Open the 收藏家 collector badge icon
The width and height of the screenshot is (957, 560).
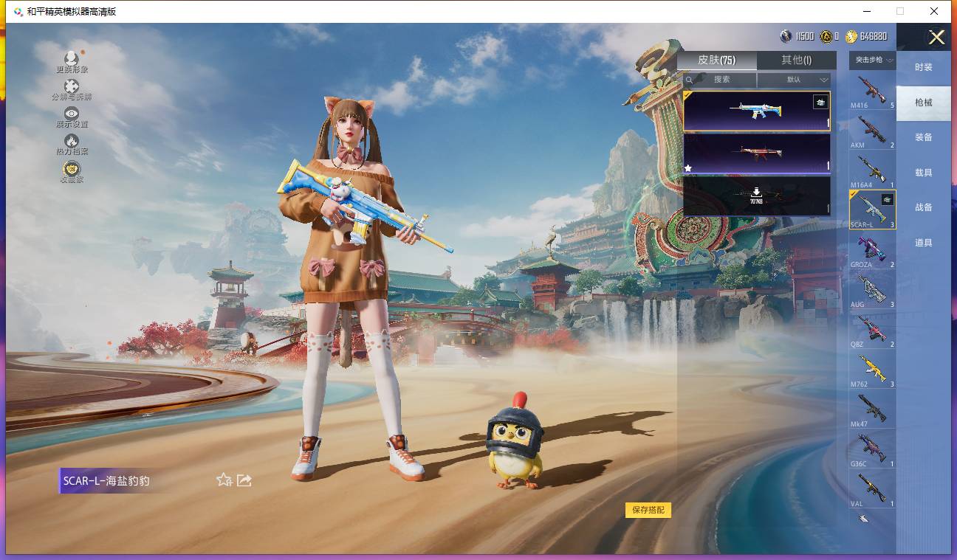pyautogui.click(x=72, y=169)
